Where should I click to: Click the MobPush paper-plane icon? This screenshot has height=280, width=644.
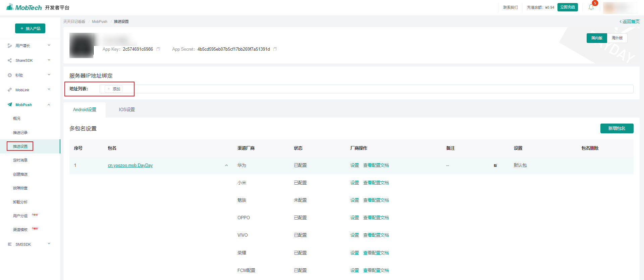coord(10,105)
